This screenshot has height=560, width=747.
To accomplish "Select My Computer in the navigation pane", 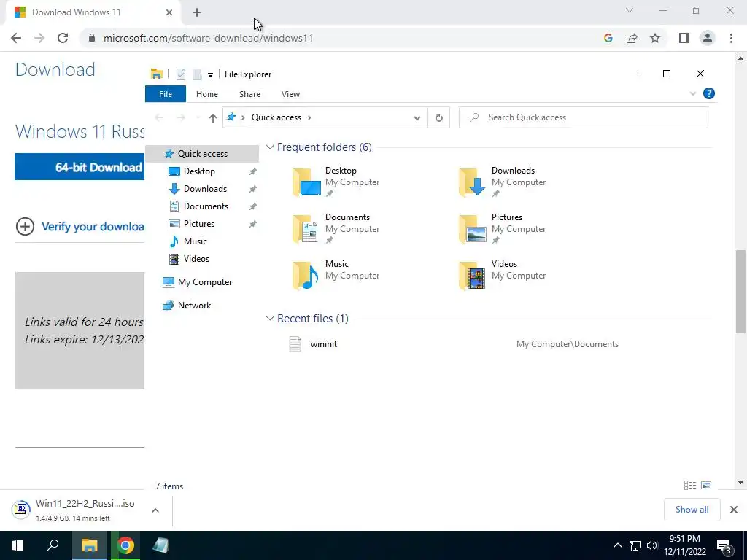I will click(204, 282).
